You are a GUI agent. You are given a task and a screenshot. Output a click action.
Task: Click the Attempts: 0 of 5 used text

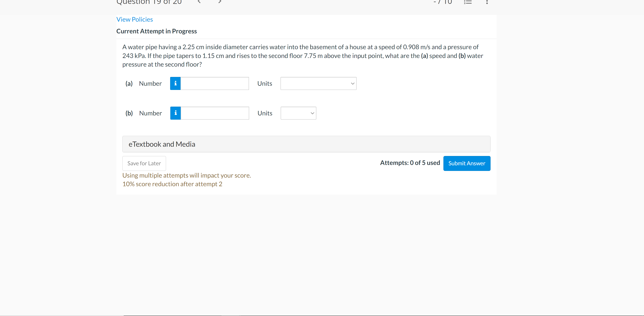click(x=410, y=162)
